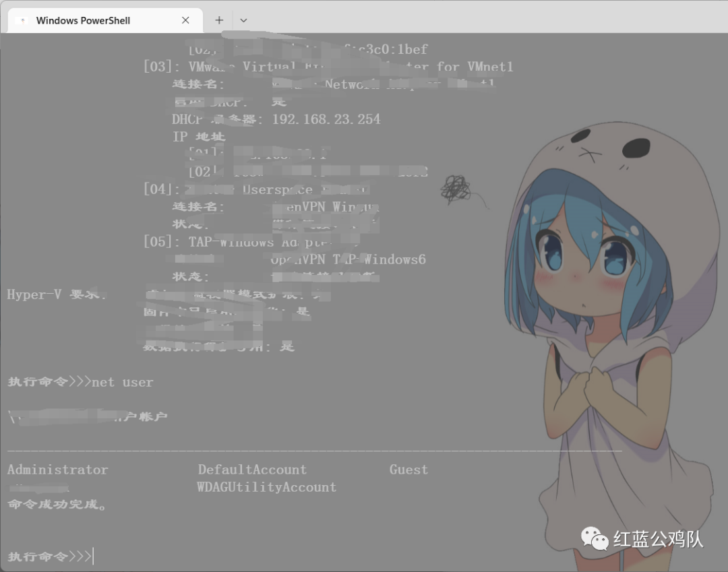728x572 pixels.
Task: Click the [03] VMware adapter line
Action: (x=328, y=67)
